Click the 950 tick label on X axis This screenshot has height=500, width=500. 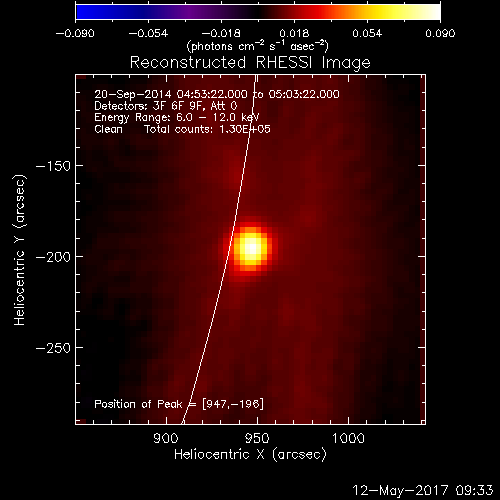[x=257, y=438]
